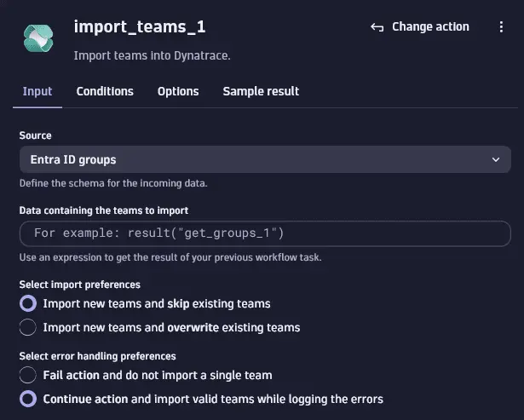Click the swap arrows icon beside Change action
Image resolution: width=524 pixels, height=420 pixels.
tap(377, 27)
